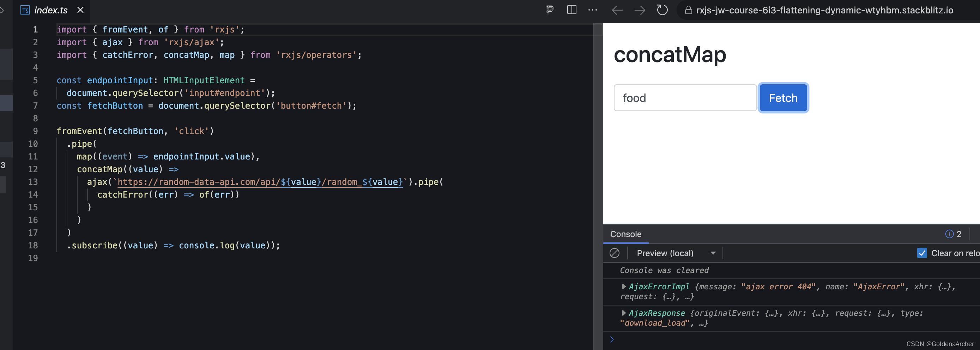This screenshot has height=350, width=980.
Task: Go forward in the preview browser
Action: tap(640, 10)
